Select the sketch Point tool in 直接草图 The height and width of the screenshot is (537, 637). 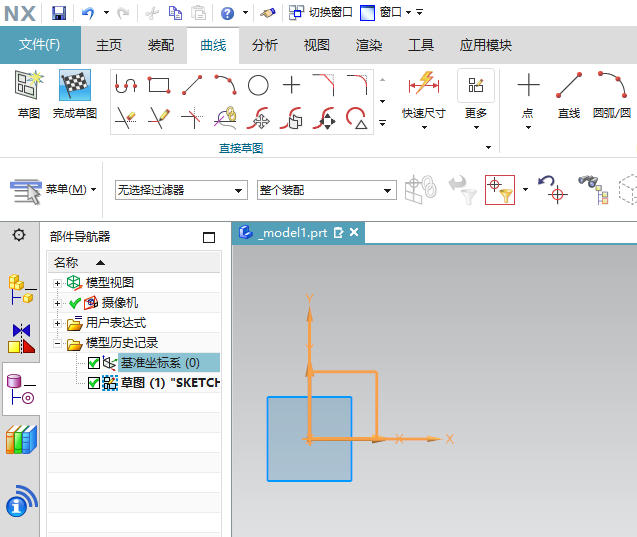[292, 85]
